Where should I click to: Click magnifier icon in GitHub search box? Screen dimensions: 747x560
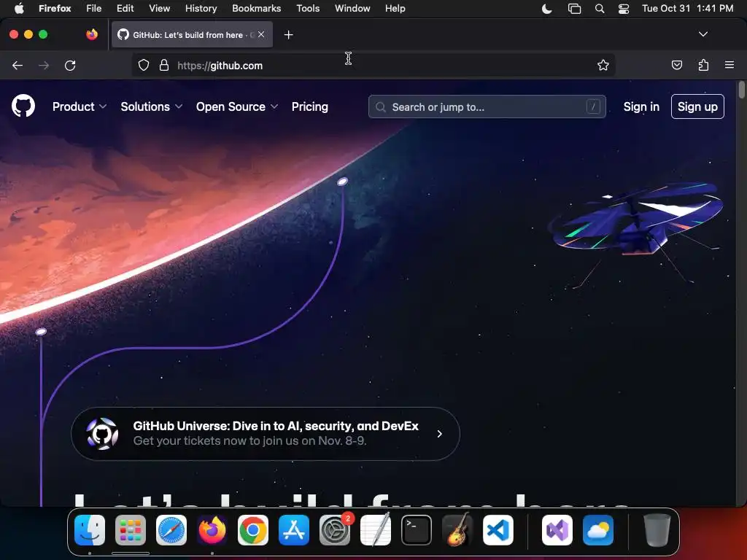381,107
